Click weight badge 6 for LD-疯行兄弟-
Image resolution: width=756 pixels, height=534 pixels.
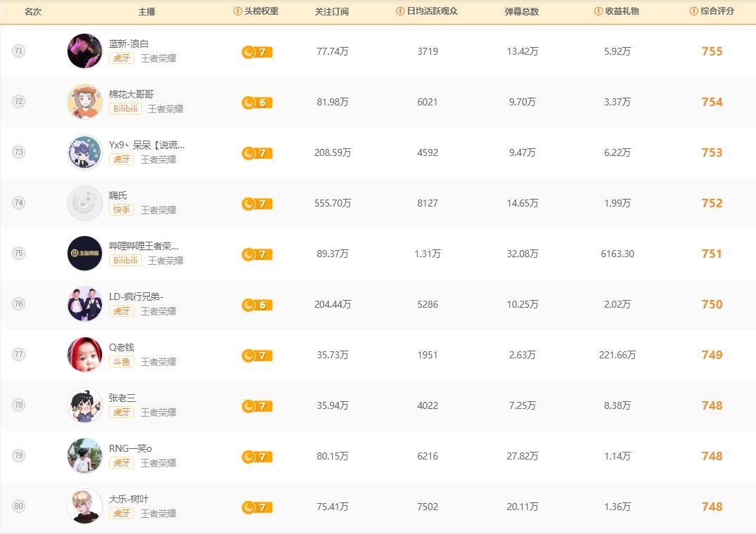[x=257, y=305]
